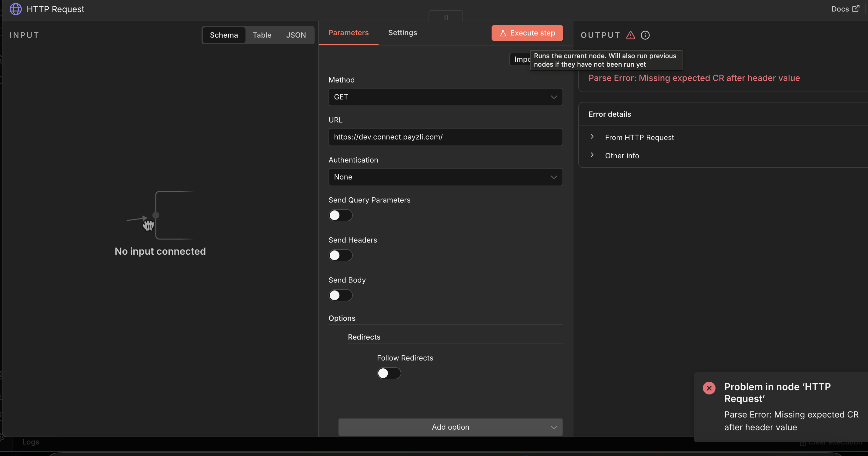868x456 pixels.
Task: Open the Method dropdown showing GET
Action: pyautogui.click(x=445, y=97)
